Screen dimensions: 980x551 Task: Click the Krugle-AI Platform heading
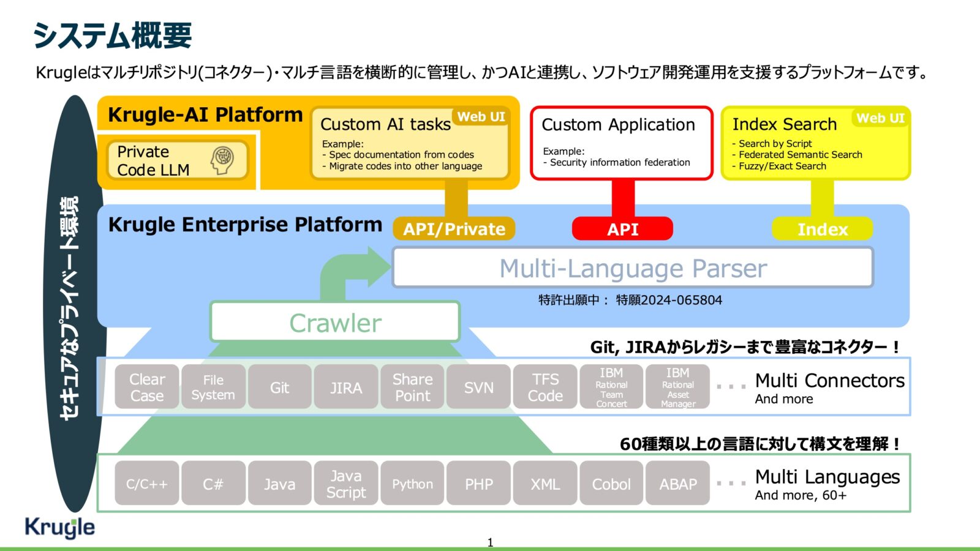click(x=205, y=114)
